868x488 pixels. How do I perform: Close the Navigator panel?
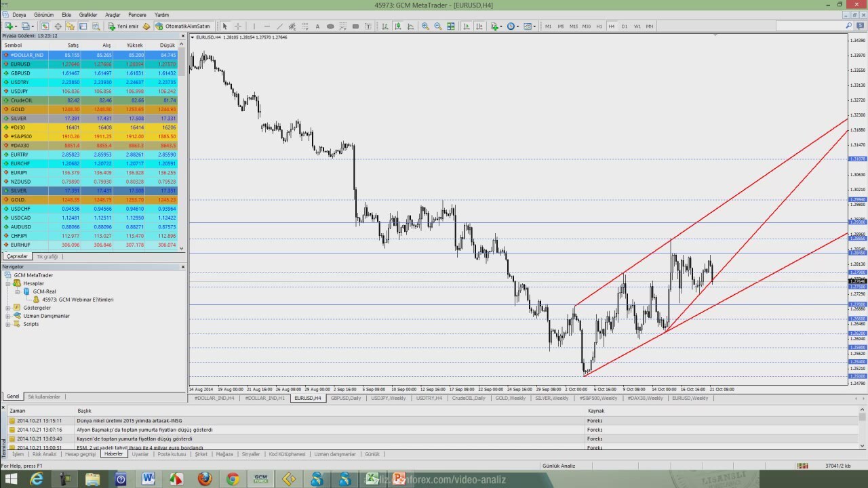(x=182, y=267)
